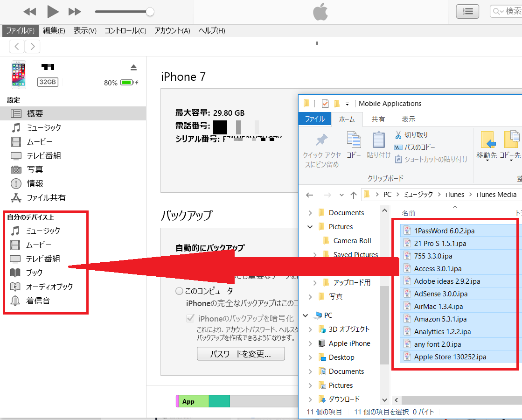Open the ヘルプ(H) menu
This screenshot has width=522, height=420.
[212, 31]
